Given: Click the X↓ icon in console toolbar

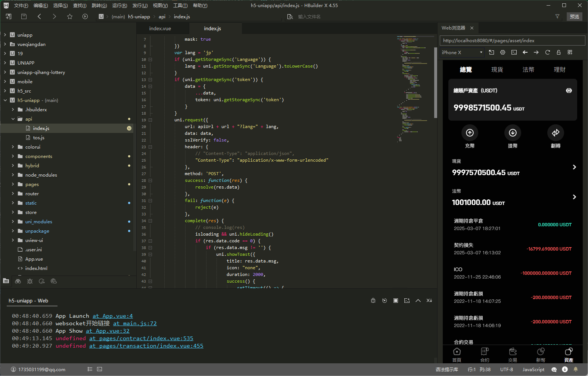Looking at the screenshot, I should coord(429,301).
